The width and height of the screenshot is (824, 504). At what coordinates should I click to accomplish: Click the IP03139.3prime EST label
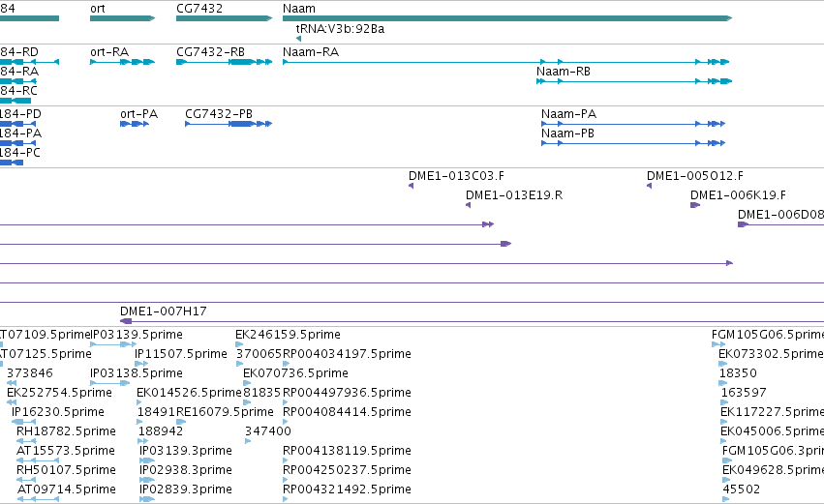coord(186,451)
